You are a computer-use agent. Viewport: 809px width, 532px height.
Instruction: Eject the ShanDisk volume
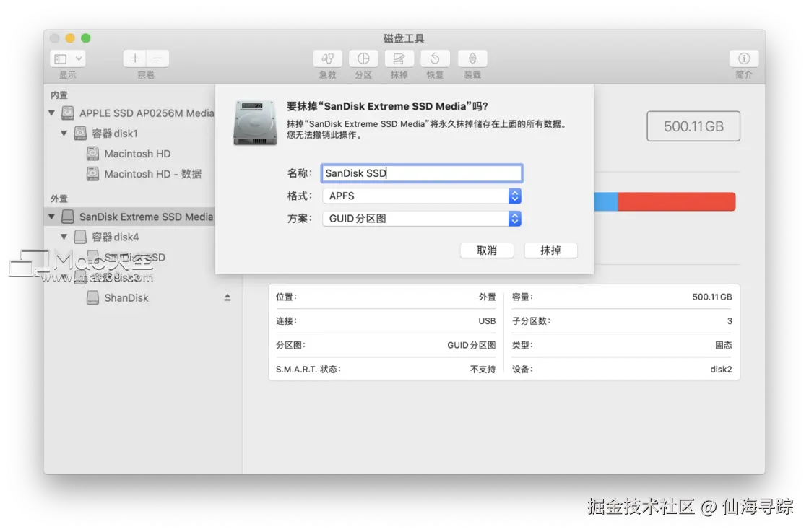228,297
